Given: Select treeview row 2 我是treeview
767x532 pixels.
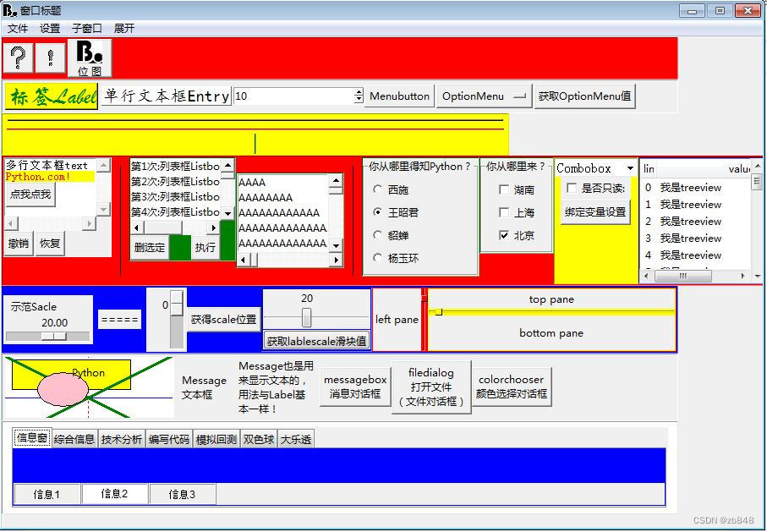Looking at the screenshot, I should coord(694,222).
